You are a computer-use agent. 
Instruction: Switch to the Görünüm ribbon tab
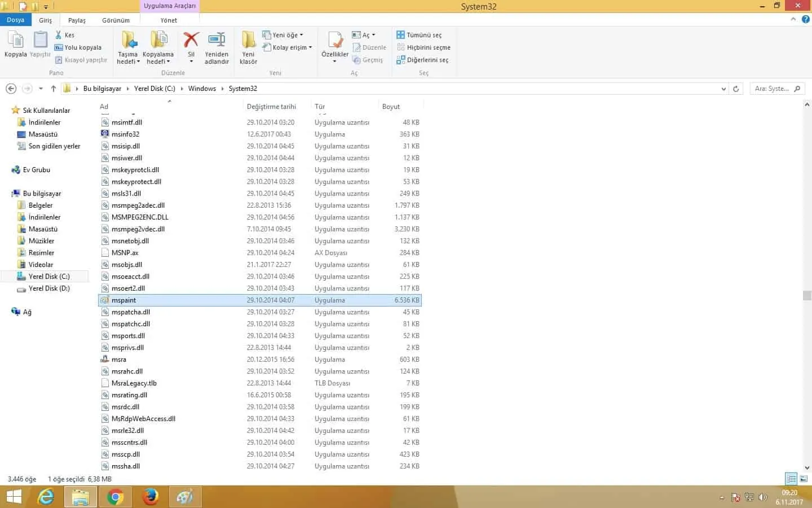[x=116, y=20]
